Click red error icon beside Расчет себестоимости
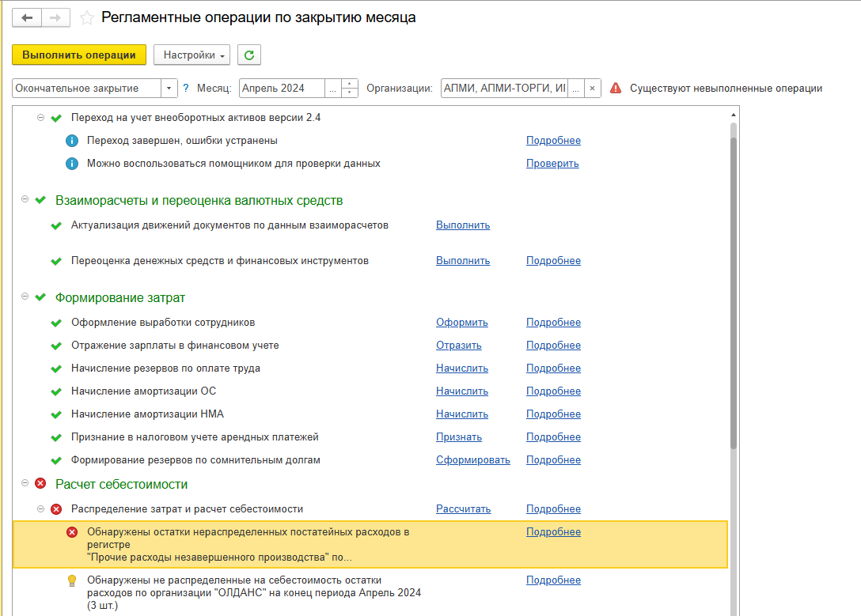This screenshot has width=861, height=616. pyautogui.click(x=40, y=484)
